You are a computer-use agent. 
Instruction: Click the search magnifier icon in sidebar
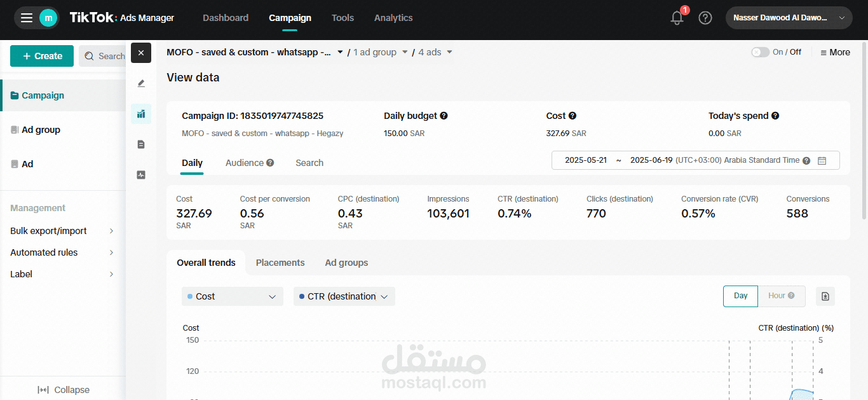click(90, 56)
